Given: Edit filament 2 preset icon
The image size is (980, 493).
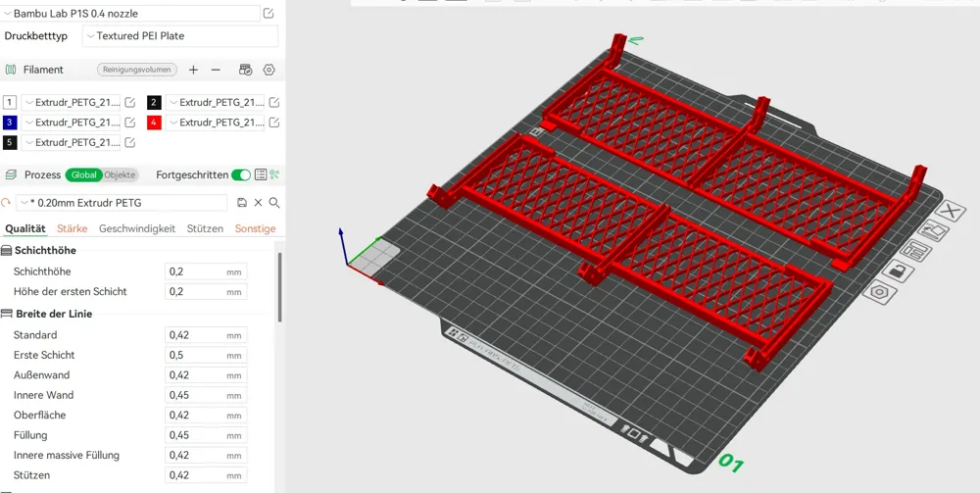Looking at the screenshot, I should pos(273,103).
